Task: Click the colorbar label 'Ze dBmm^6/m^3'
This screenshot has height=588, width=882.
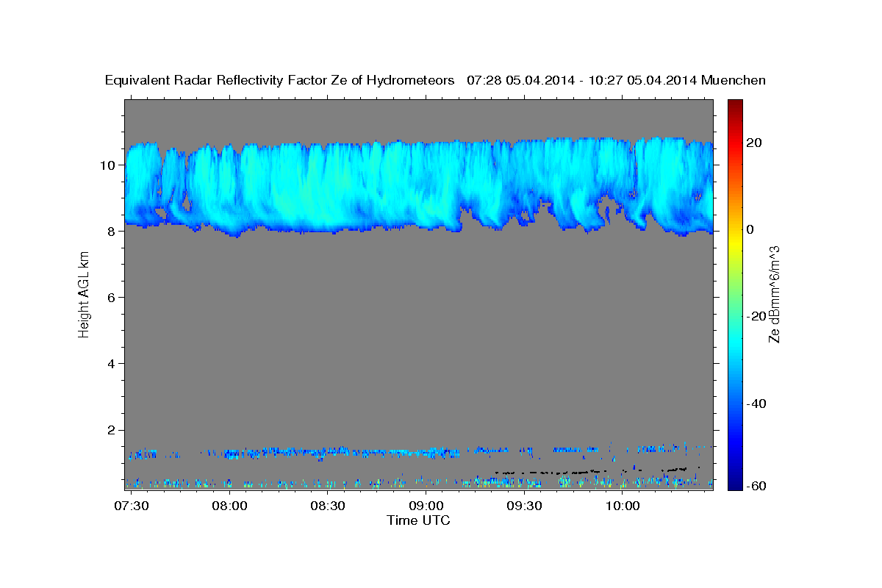Action: (x=774, y=294)
